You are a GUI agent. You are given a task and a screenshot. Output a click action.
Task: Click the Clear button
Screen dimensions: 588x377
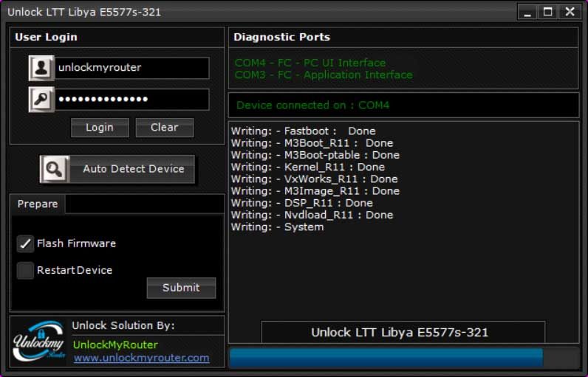[165, 128]
